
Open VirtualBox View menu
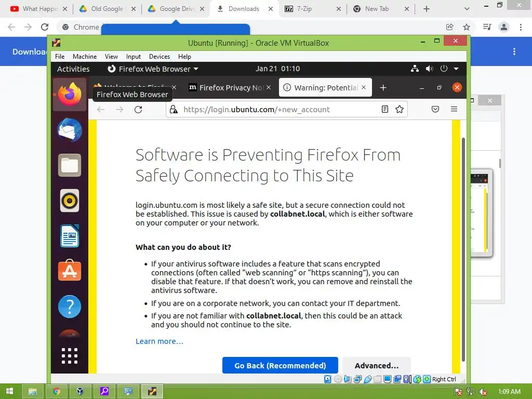tap(111, 56)
